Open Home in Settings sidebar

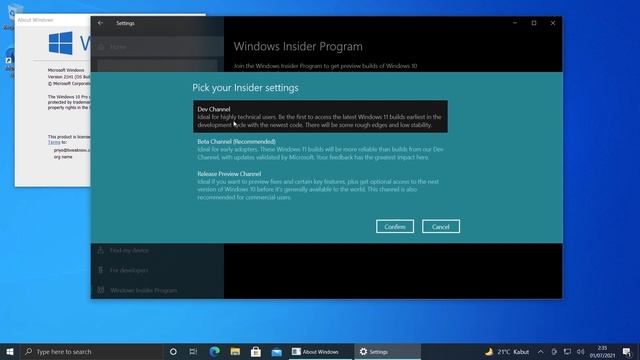pos(157,47)
